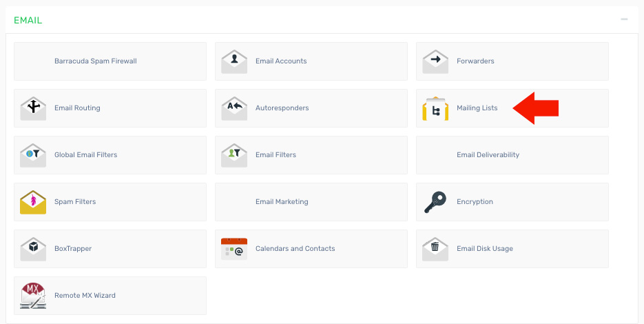This screenshot has height=324, width=644.
Task: Click the Email Filters funnel icon
Action: click(x=234, y=155)
